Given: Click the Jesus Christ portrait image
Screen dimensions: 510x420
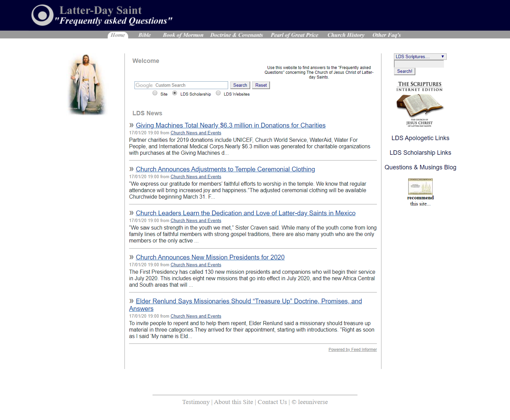Looking at the screenshot, I should [x=86, y=84].
